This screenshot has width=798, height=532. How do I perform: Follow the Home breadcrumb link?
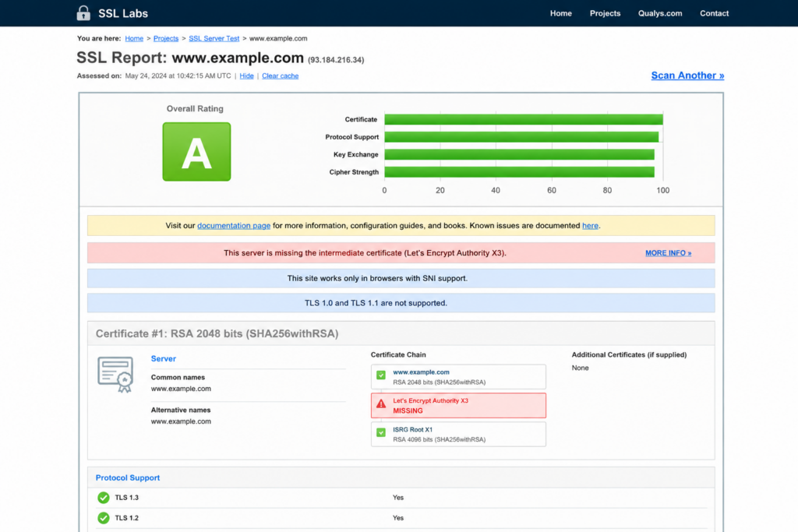[x=134, y=39]
